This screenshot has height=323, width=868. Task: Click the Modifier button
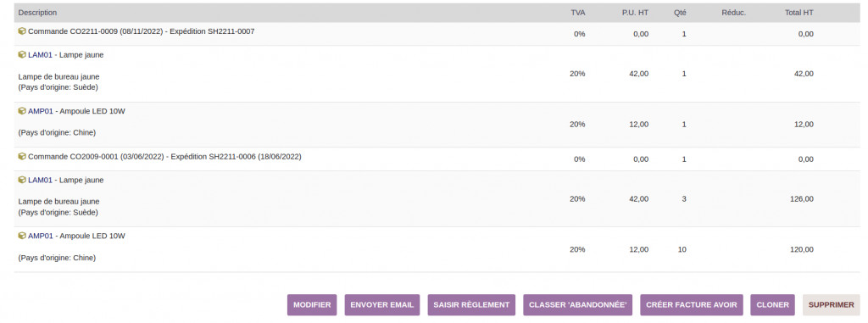(312, 304)
